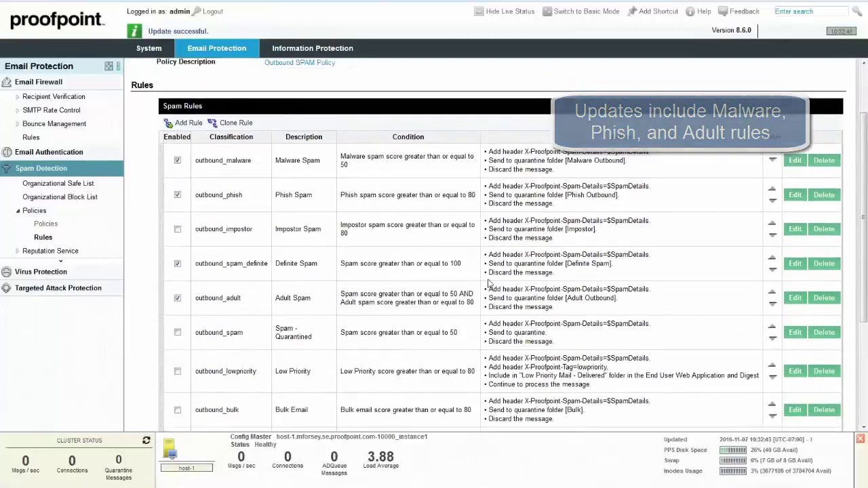Switch to the System tab

pos(149,48)
